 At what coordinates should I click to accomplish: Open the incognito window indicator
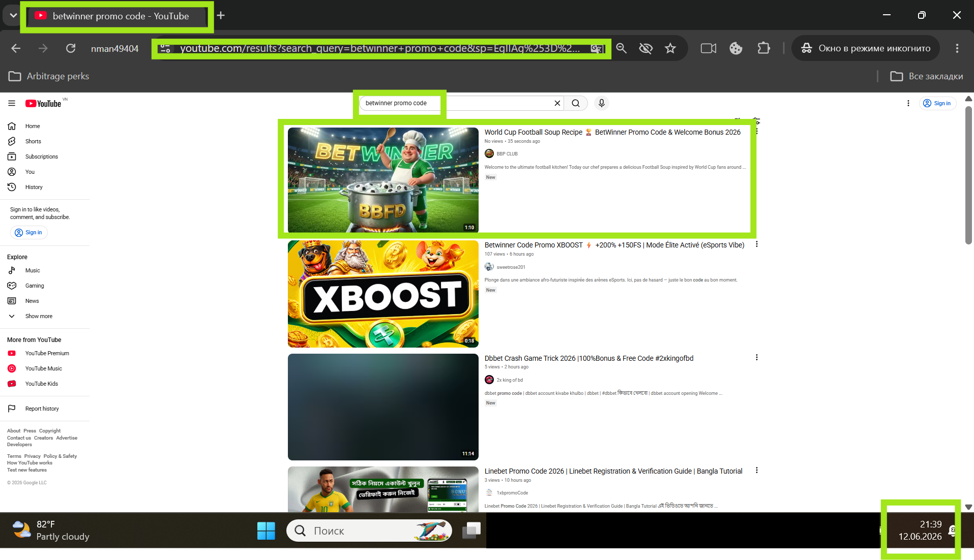[x=865, y=48]
